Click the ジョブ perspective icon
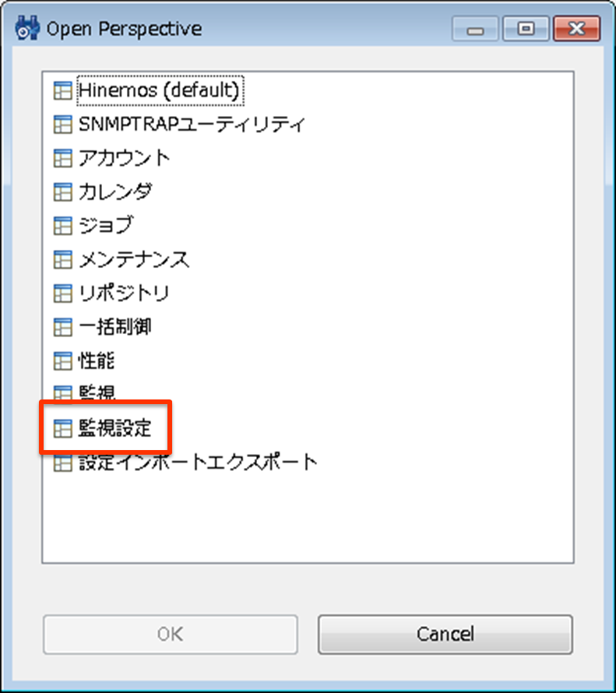Viewport: 616px width, 693px height. pos(62,225)
